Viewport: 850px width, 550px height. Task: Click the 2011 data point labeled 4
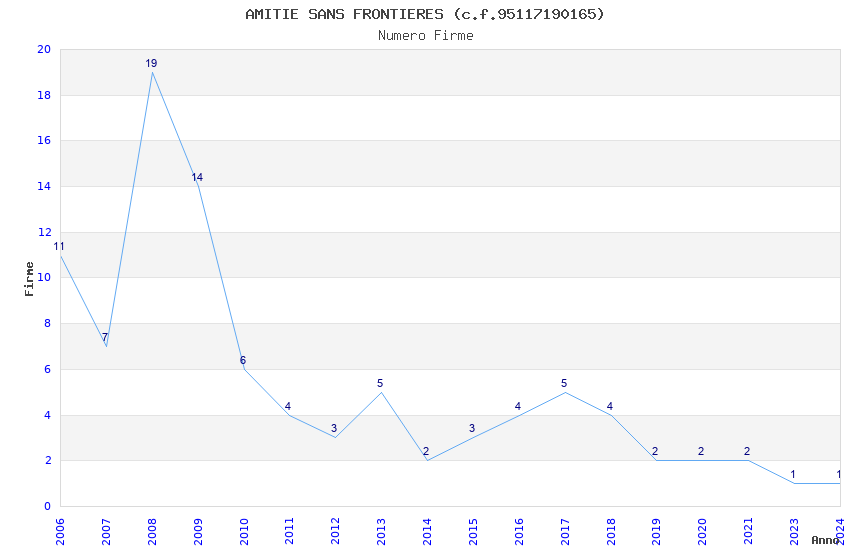pyautogui.click(x=288, y=406)
